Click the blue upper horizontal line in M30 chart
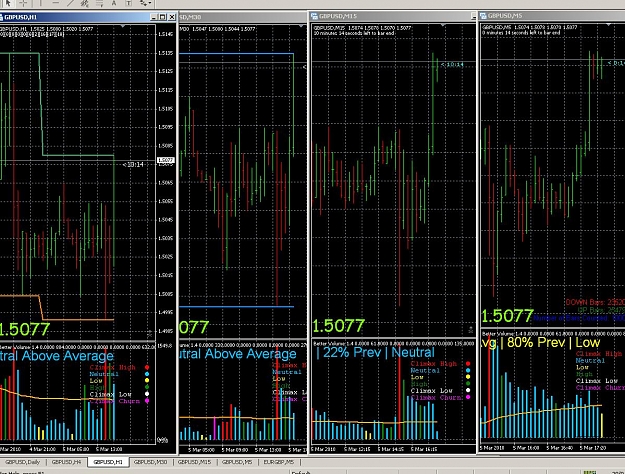 click(236, 53)
